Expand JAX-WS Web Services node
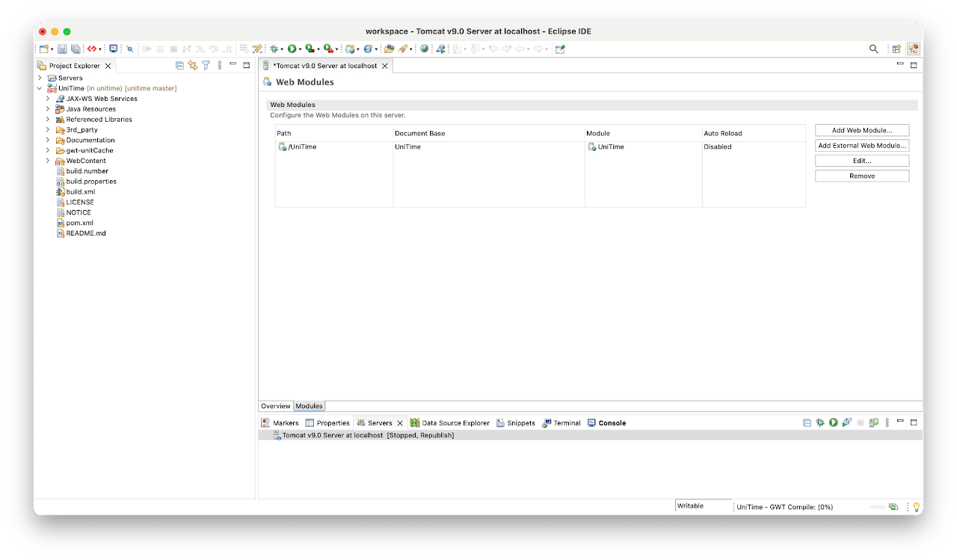Image resolution: width=957 pixels, height=560 pixels. (x=48, y=99)
